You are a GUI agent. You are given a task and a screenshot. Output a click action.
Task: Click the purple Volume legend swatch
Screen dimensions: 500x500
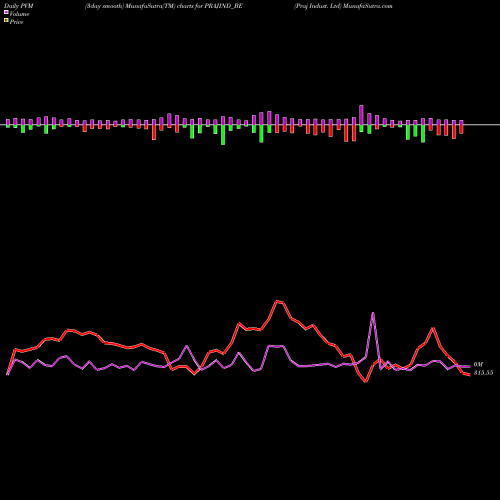(x=6, y=12)
